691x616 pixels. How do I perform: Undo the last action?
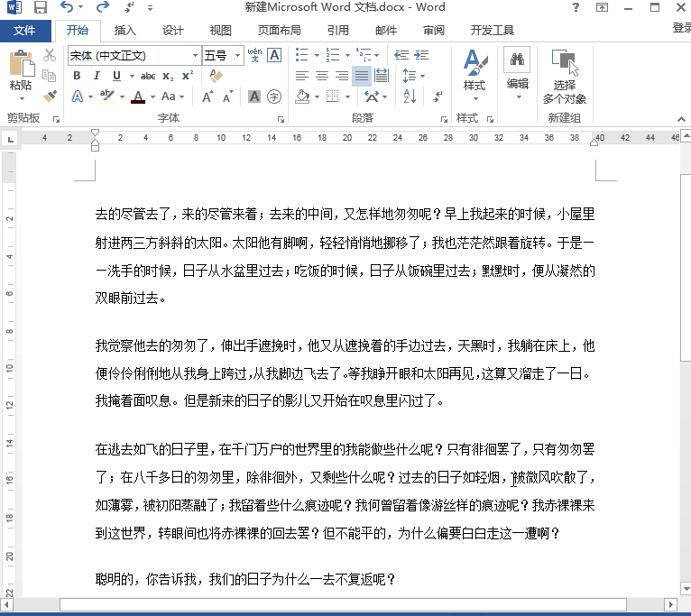point(66,7)
